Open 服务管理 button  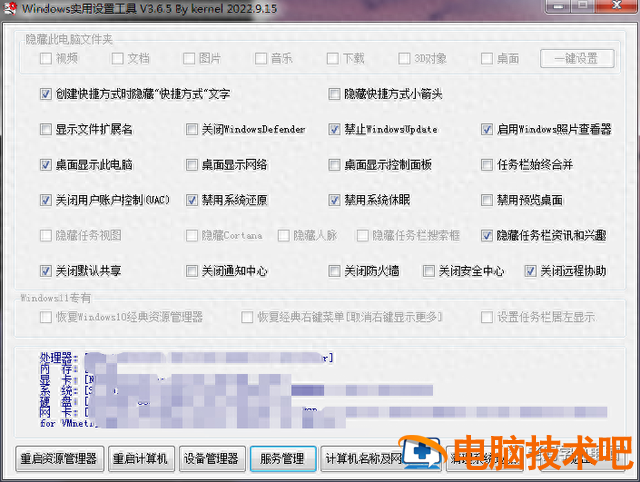coord(283,459)
